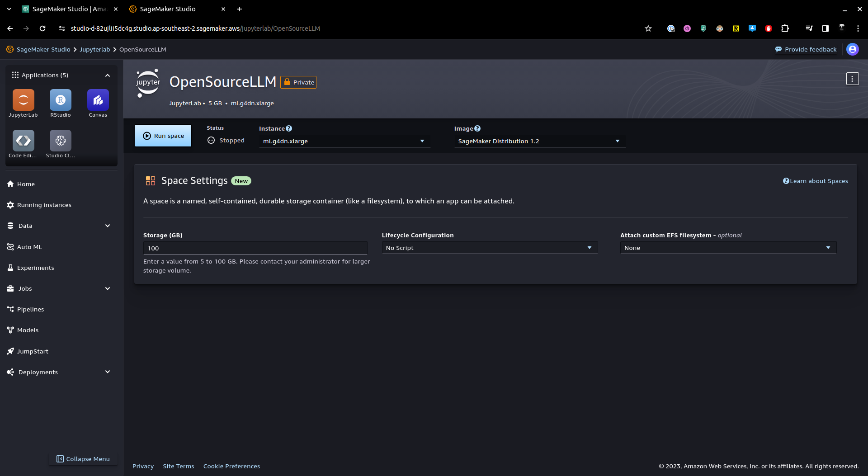Open the SageMaker Distribution image dropdown

[x=539, y=141]
